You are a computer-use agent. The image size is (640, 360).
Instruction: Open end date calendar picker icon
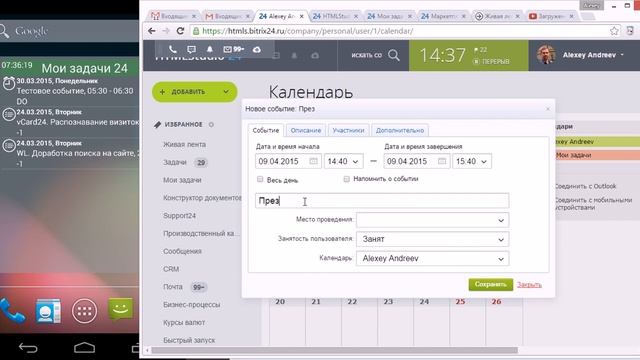tap(442, 161)
